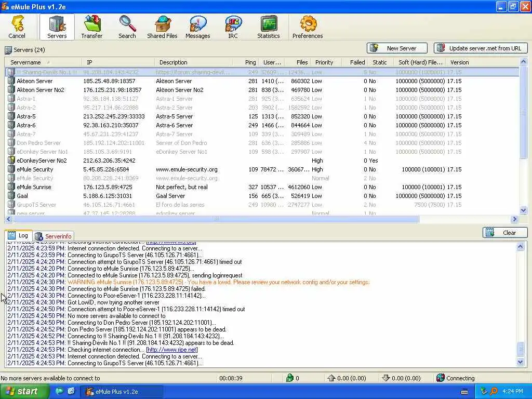The height and width of the screenshot is (399, 532).
Task: Click the Servers (24) list header icon
Action: (x=8, y=50)
